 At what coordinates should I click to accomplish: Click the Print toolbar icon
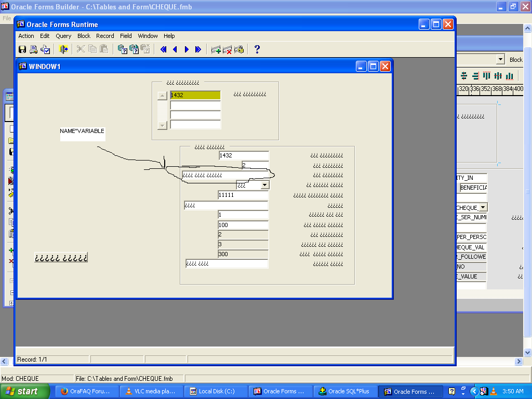[33, 49]
